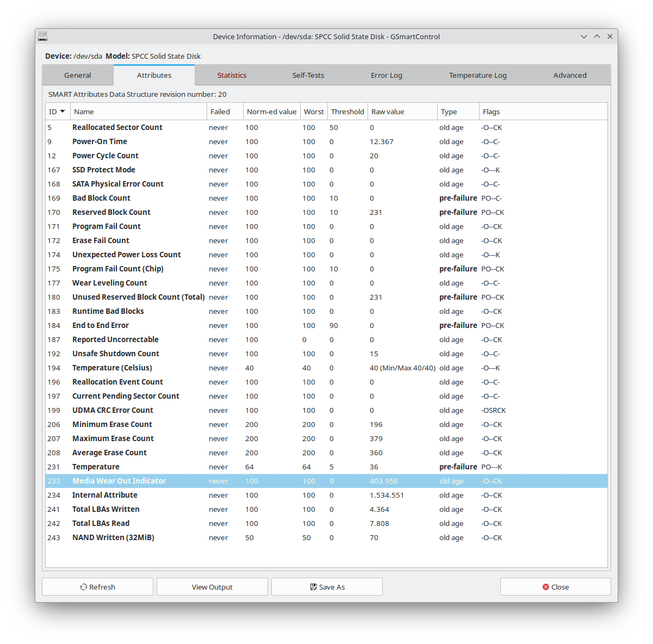Open View Output
Viewport: 653px width, 644px height.
(212, 587)
